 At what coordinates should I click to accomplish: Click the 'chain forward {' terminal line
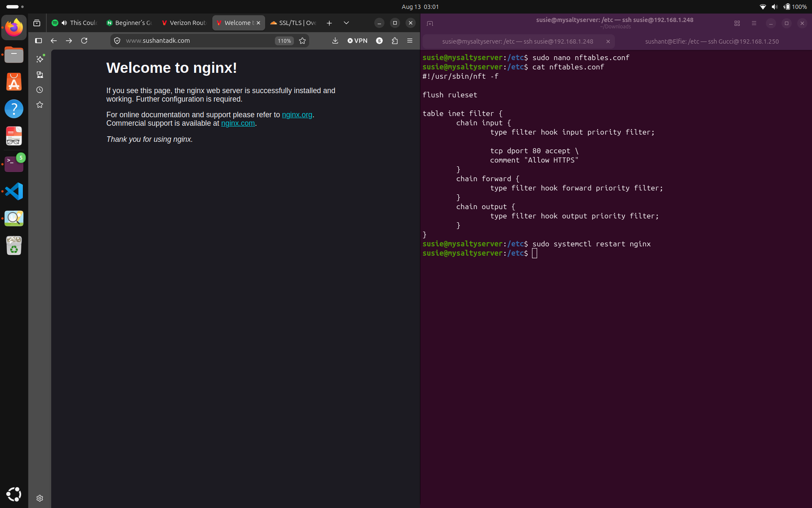click(x=488, y=179)
